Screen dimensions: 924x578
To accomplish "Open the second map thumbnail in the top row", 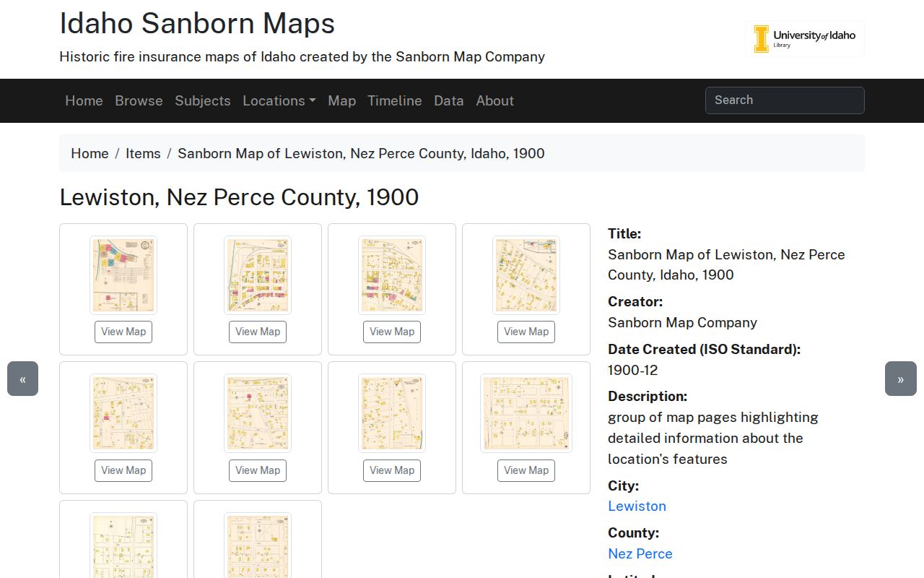I will (258, 275).
